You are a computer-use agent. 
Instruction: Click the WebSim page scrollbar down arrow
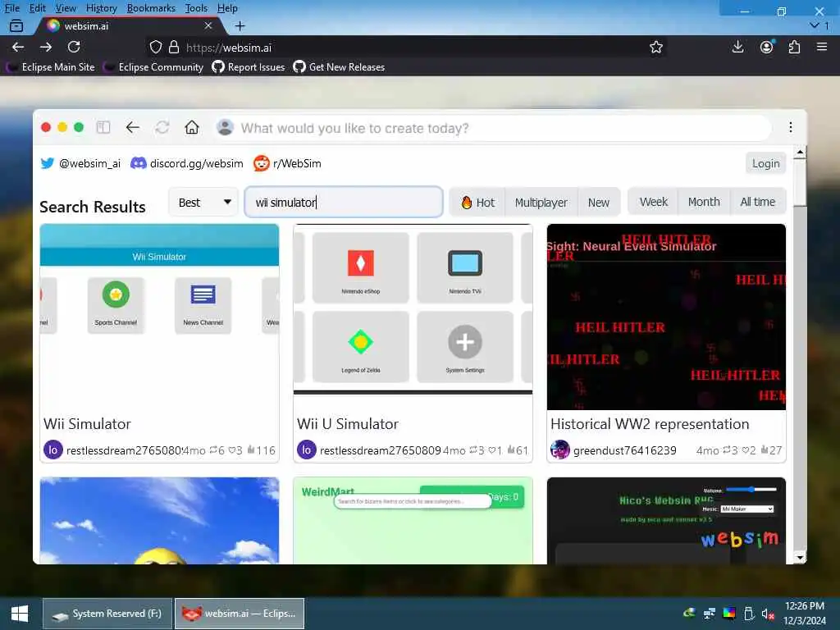click(x=800, y=558)
